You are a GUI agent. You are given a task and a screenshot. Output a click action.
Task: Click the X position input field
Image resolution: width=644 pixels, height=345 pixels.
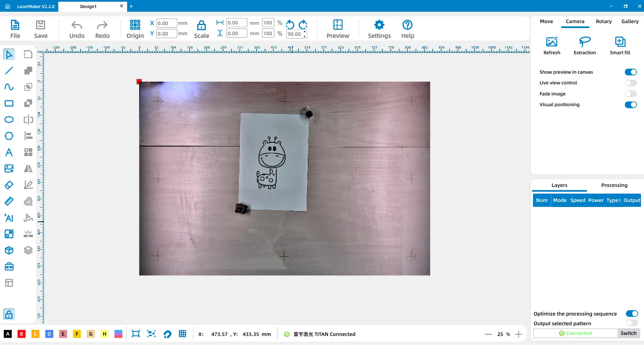tap(166, 23)
